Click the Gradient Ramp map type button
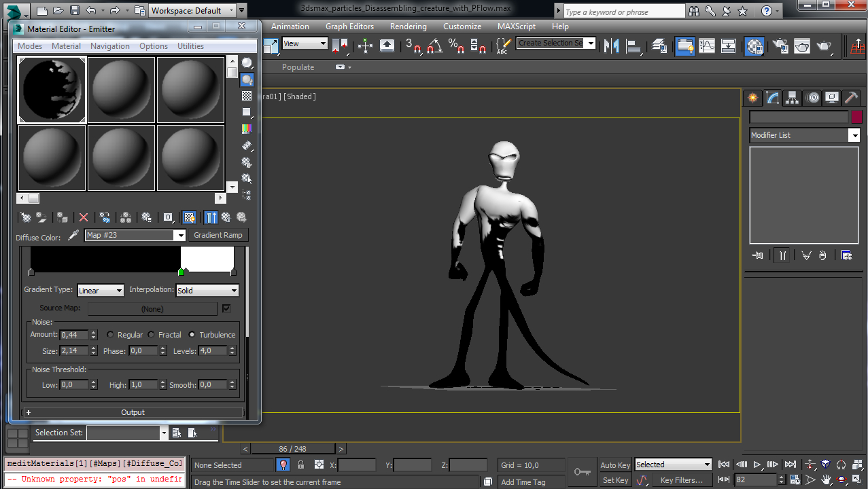Image resolution: width=868 pixels, height=489 pixels. click(x=218, y=235)
